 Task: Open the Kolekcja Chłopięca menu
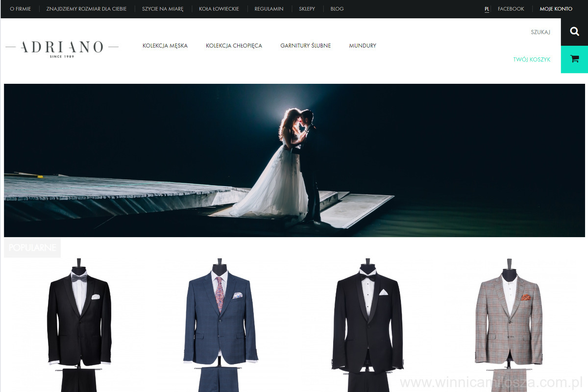(x=234, y=46)
